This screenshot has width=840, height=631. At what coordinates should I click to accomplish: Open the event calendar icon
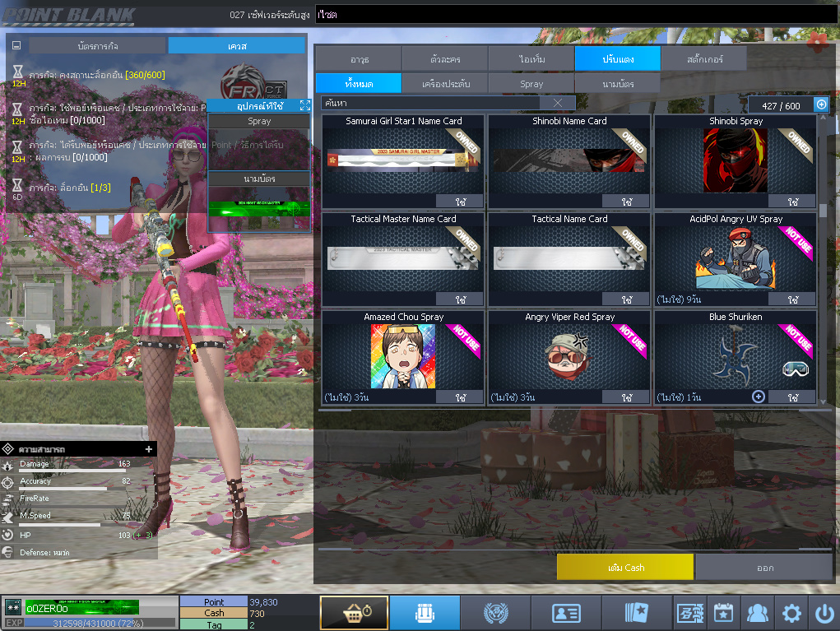coord(722,613)
